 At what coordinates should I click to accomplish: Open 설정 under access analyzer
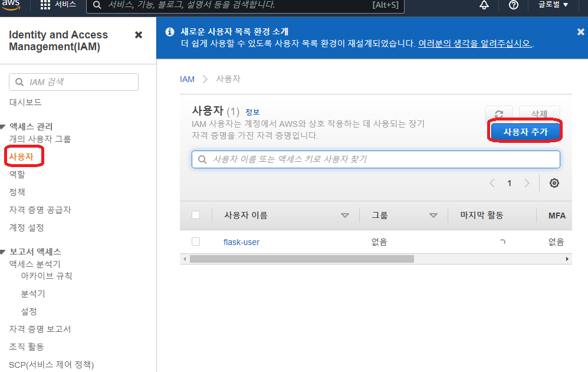tap(28, 311)
